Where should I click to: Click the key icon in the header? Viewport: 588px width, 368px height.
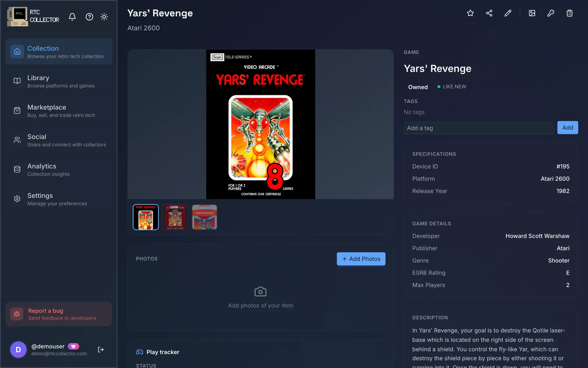pos(551,13)
